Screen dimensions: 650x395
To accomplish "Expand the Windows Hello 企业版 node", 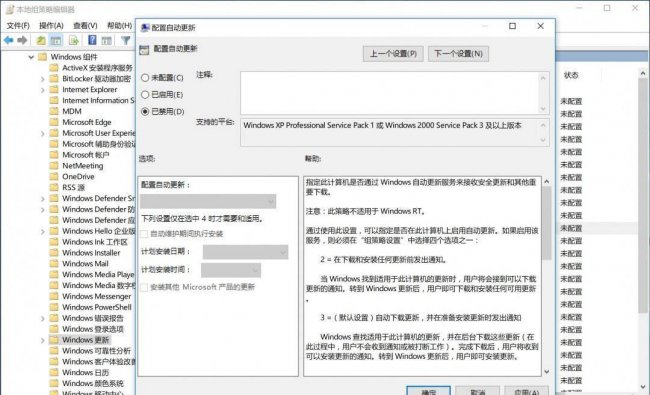I will (x=43, y=231).
